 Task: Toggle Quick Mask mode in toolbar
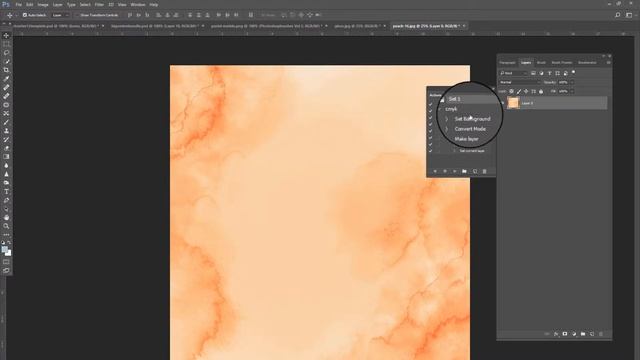[x=6, y=262]
